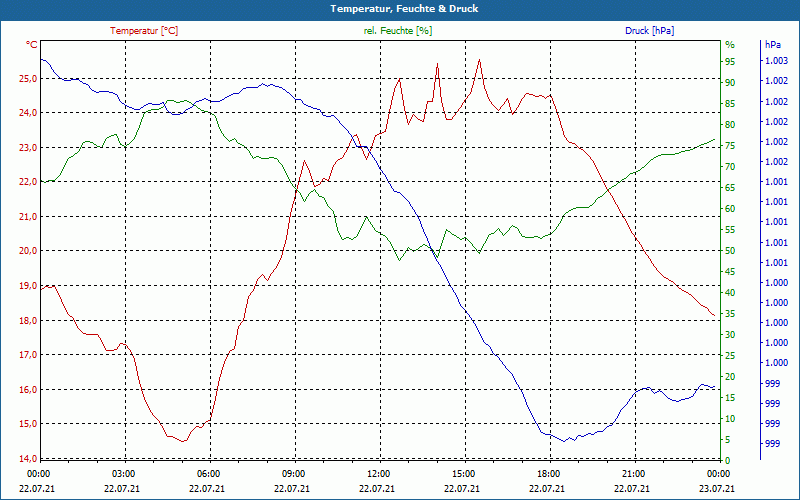The image size is (800, 500).
Task: Click the 20,0 temperature axis tick
Action: (x=28, y=251)
